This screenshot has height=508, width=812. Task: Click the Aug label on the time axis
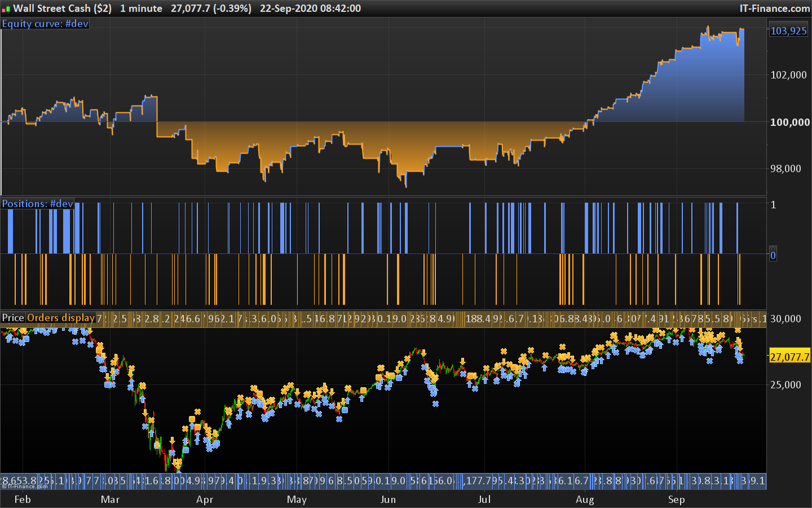585,500
